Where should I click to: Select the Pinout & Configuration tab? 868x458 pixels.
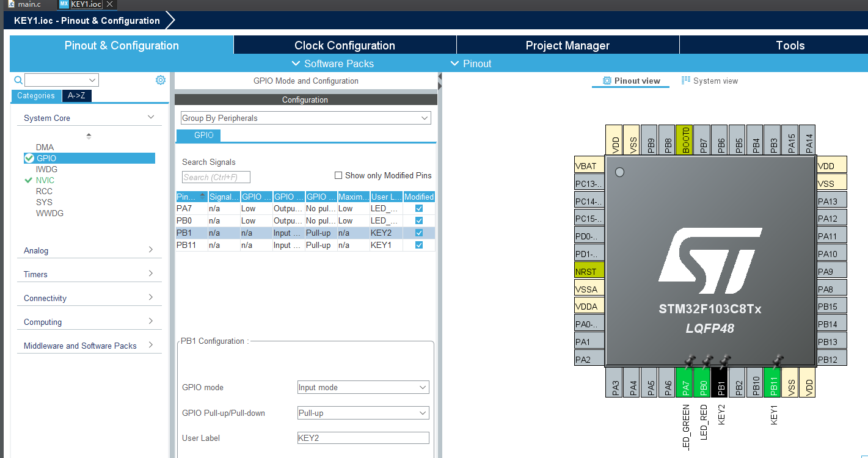tap(122, 45)
